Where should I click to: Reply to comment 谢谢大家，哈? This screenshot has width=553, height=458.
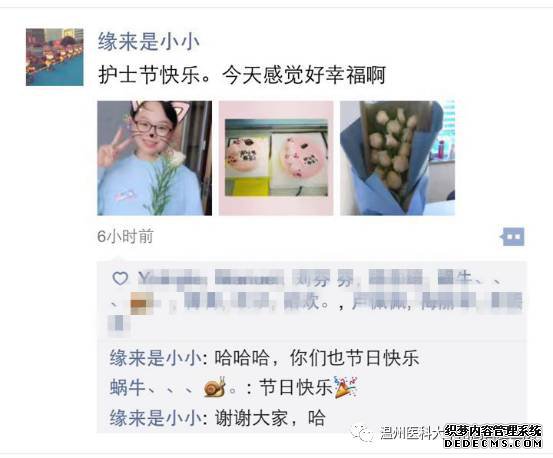point(270,418)
